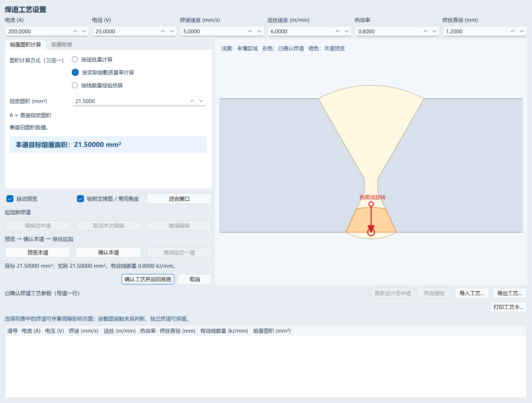Increase 送丝速度 with its up arrow
This screenshot has height=403, width=532.
337,31
